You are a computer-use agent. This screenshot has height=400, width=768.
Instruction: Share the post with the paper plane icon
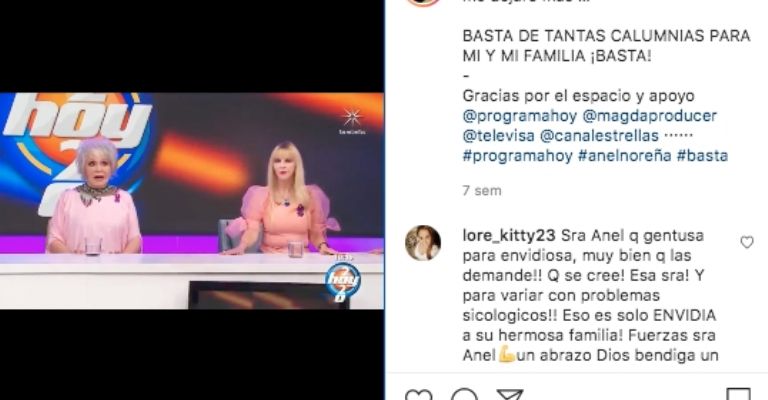pos(509,394)
